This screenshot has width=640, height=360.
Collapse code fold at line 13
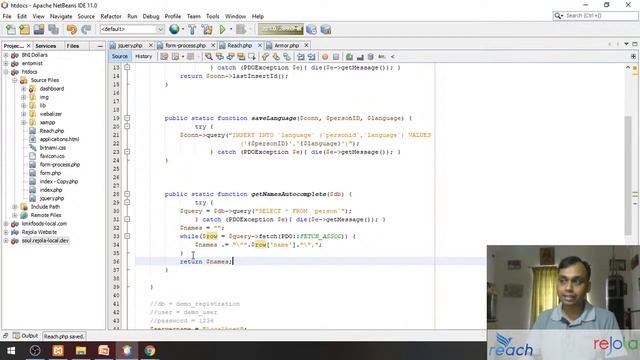pos(127,67)
